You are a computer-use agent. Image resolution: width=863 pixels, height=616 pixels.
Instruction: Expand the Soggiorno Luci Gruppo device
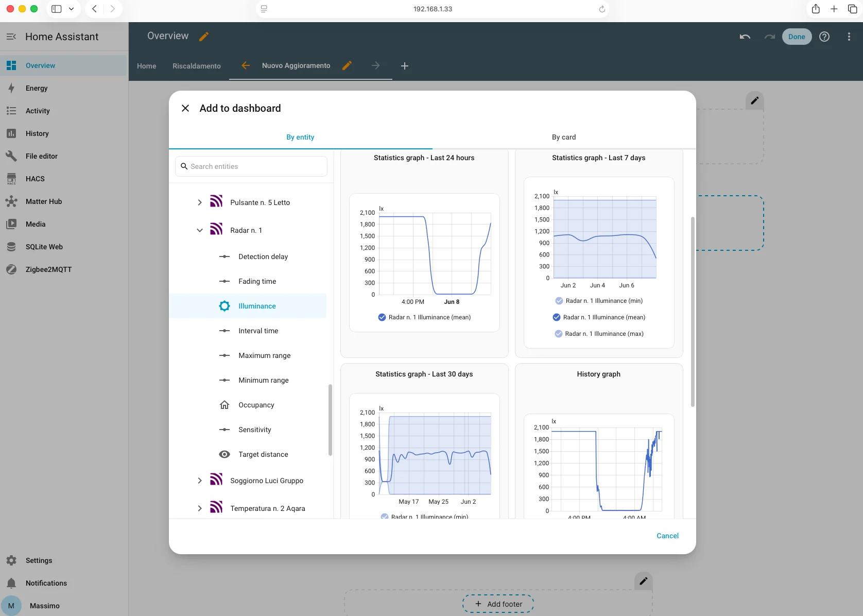point(200,481)
